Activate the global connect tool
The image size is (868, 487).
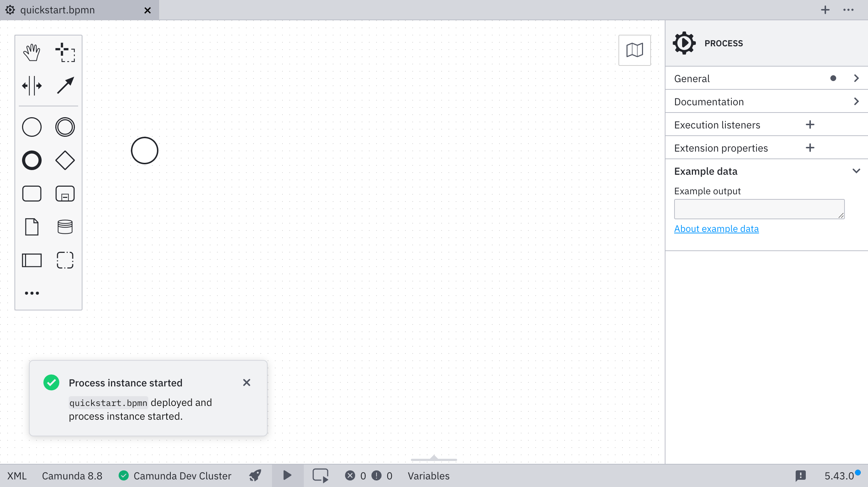pos(65,86)
